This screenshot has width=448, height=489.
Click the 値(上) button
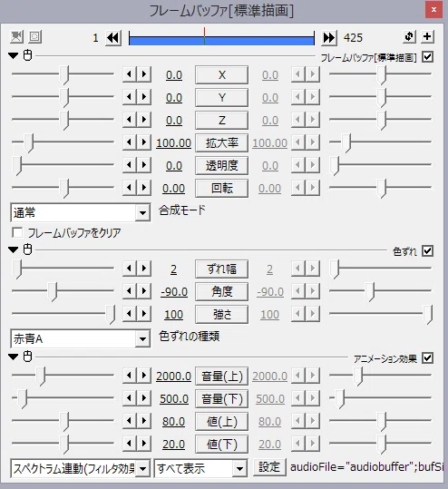click(221, 422)
